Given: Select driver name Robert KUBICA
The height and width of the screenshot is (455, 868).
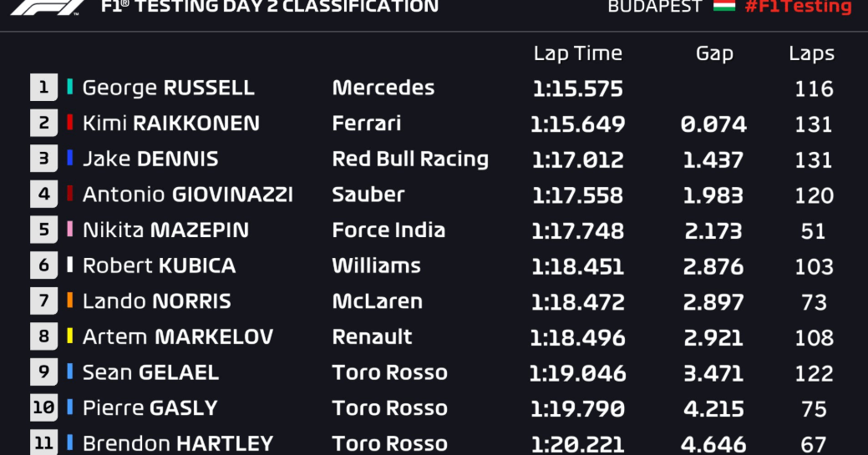Looking at the screenshot, I should [160, 265].
